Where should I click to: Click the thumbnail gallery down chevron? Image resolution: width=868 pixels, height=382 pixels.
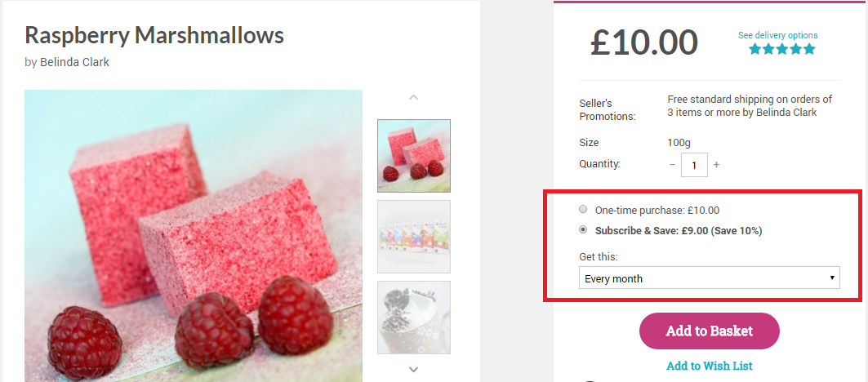[413, 369]
